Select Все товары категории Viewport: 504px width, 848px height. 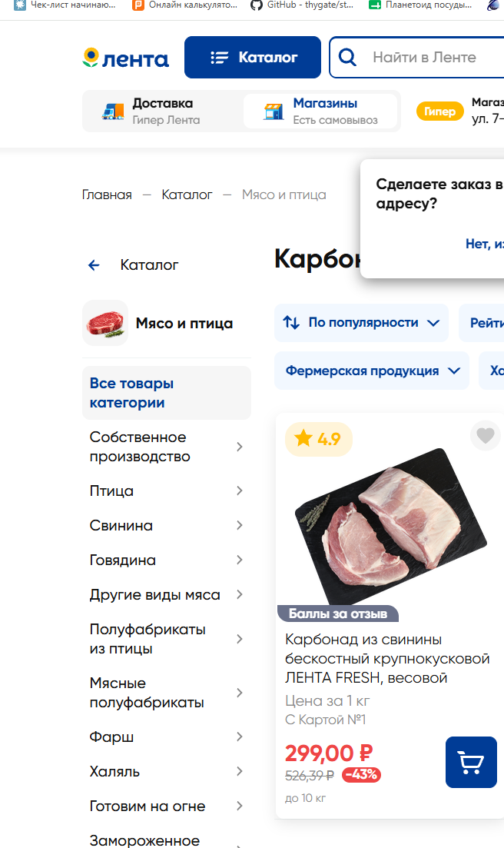[167, 393]
